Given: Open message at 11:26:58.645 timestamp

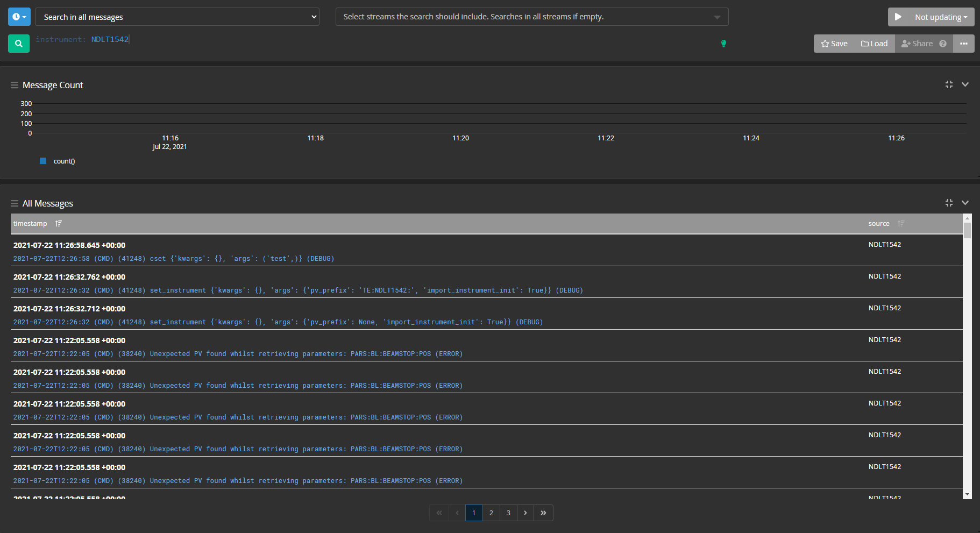Looking at the screenshot, I should point(69,245).
